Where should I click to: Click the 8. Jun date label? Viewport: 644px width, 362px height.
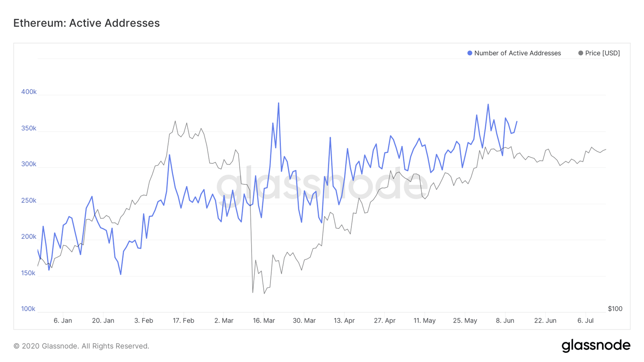[505, 321]
